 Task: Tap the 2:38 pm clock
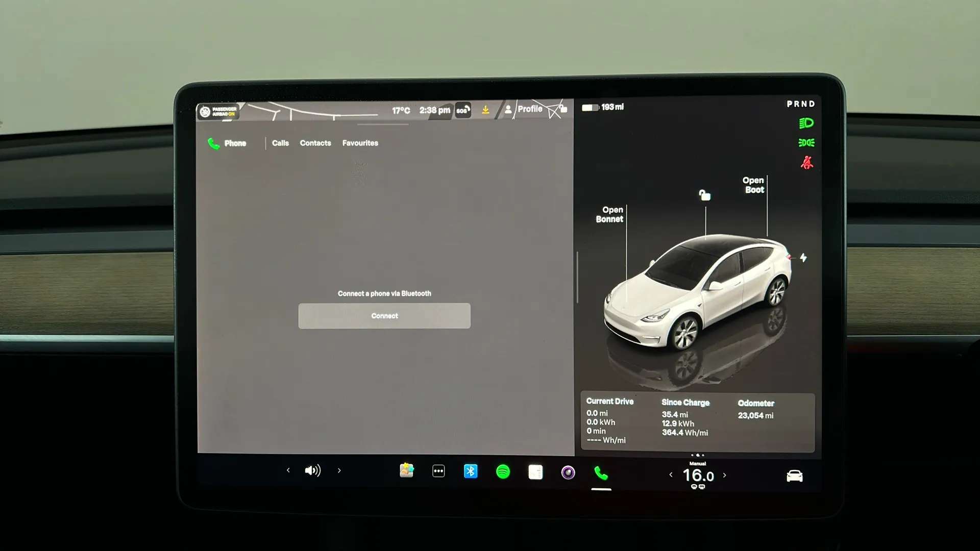point(434,110)
